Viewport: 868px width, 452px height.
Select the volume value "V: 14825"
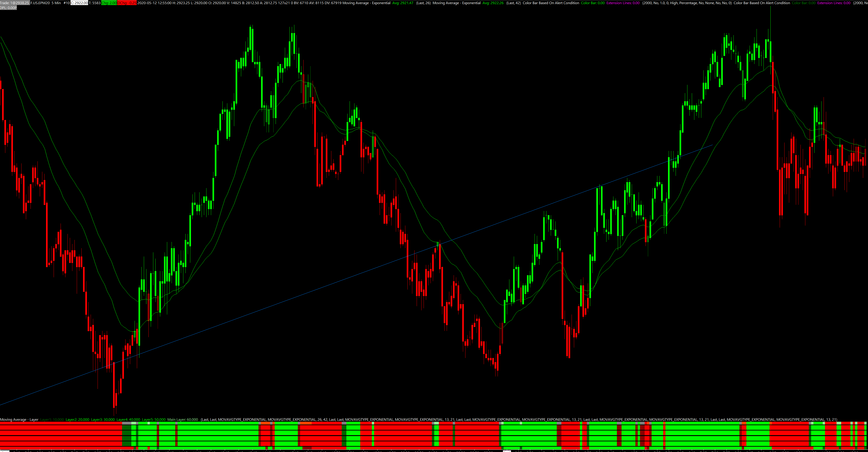tap(234, 3)
